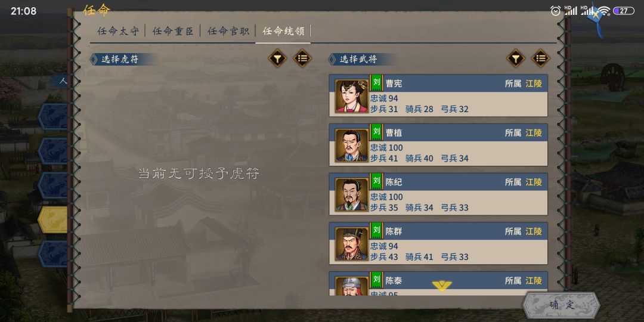Click the bottom blue hexagon side button
Image resolution: width=644 pixels, height=322 pixels.
pos(54,254)
